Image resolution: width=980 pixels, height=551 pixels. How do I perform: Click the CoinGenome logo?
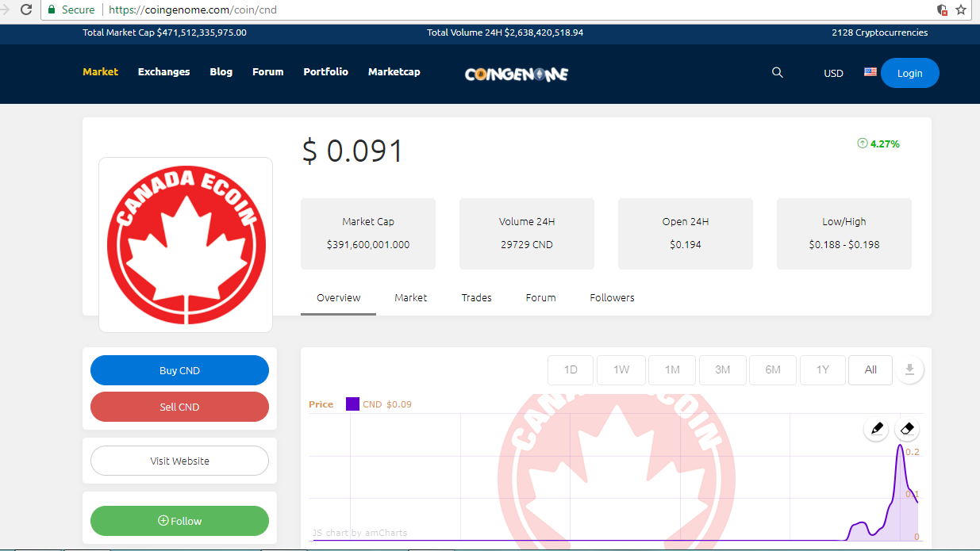tap(517, 74)
